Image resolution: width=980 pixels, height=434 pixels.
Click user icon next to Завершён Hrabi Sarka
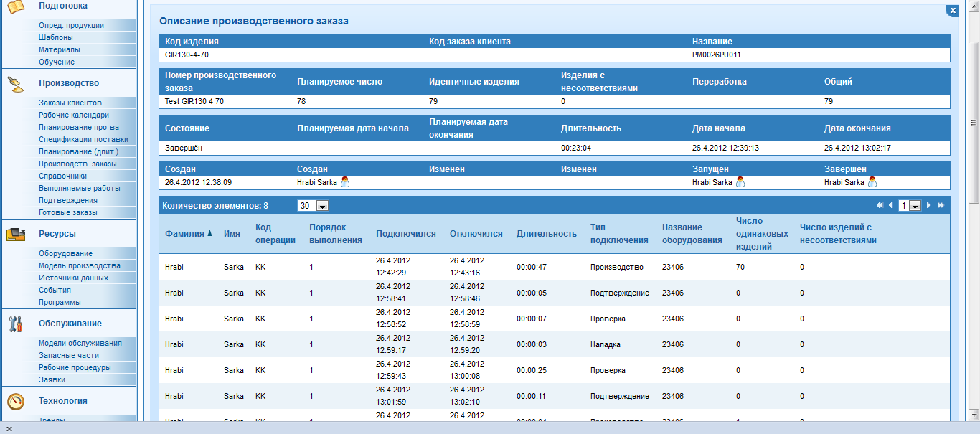pyautogui.click(x=872, y=182)
